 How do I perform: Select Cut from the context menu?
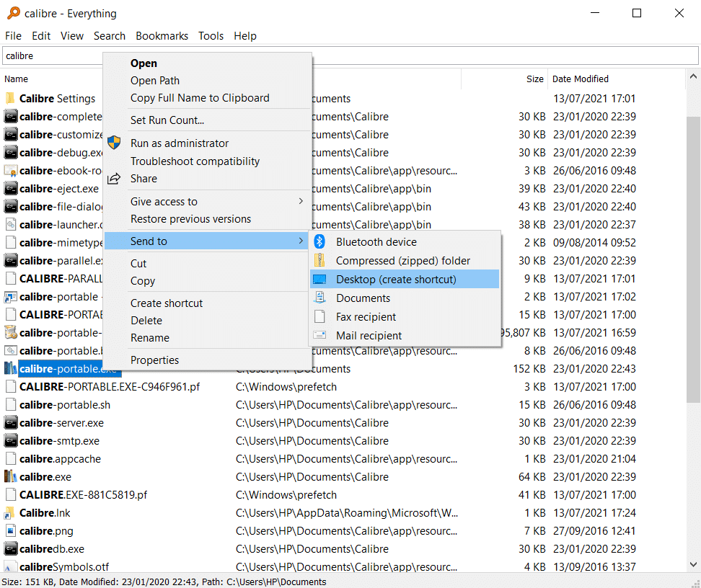pyautogui.click(x=208, y=263)
